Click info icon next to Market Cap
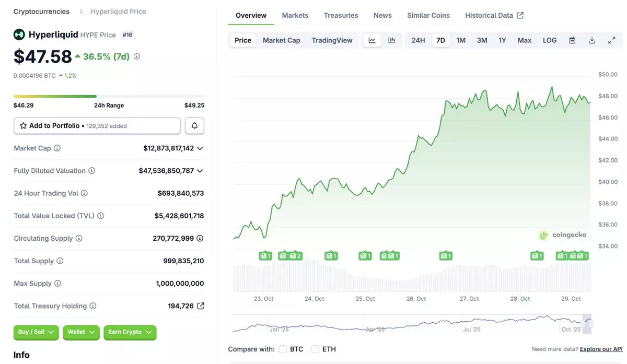The image size is (627, 364). pos(57,148)
